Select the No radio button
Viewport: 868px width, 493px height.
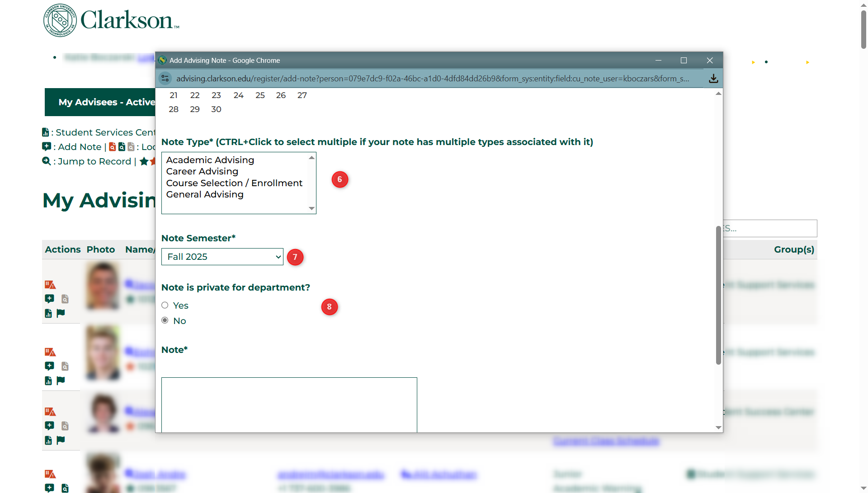(x=165, y=320)
